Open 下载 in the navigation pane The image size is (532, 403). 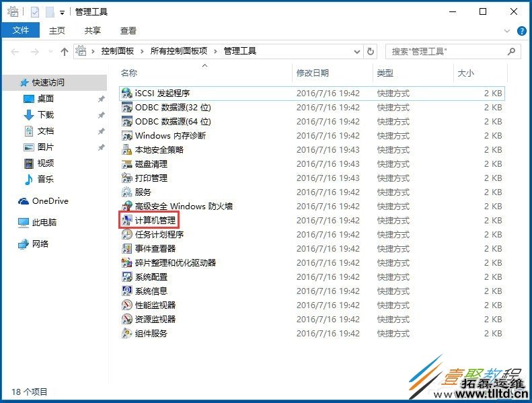[x=46, y=115]
